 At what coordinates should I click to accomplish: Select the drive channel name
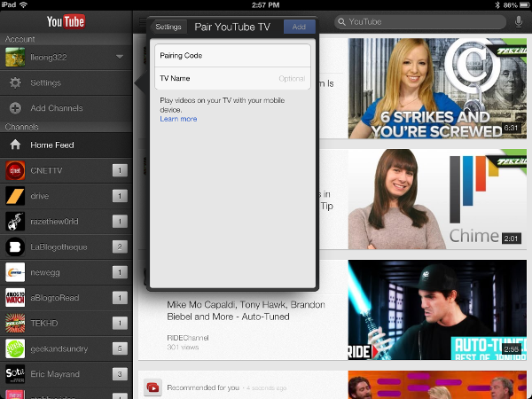(40, 196)
